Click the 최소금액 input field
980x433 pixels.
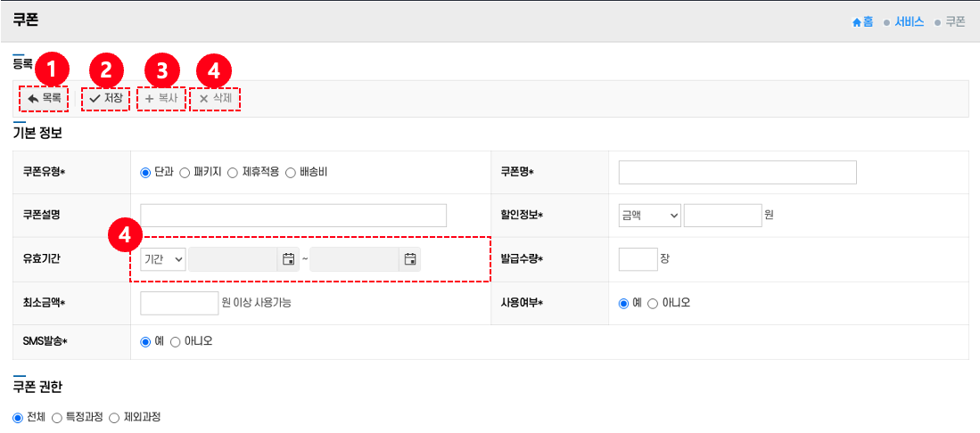[x=178, y=303]
